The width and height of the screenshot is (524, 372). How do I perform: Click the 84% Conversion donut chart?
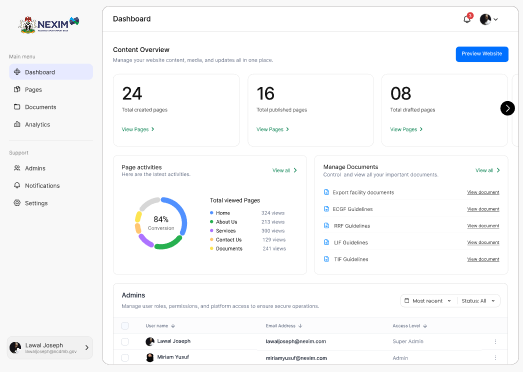click(161, 223)
